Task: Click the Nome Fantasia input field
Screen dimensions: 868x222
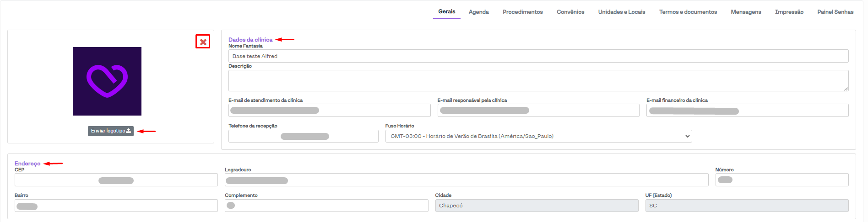Action: pyautogui.click(x=538, y=56)
